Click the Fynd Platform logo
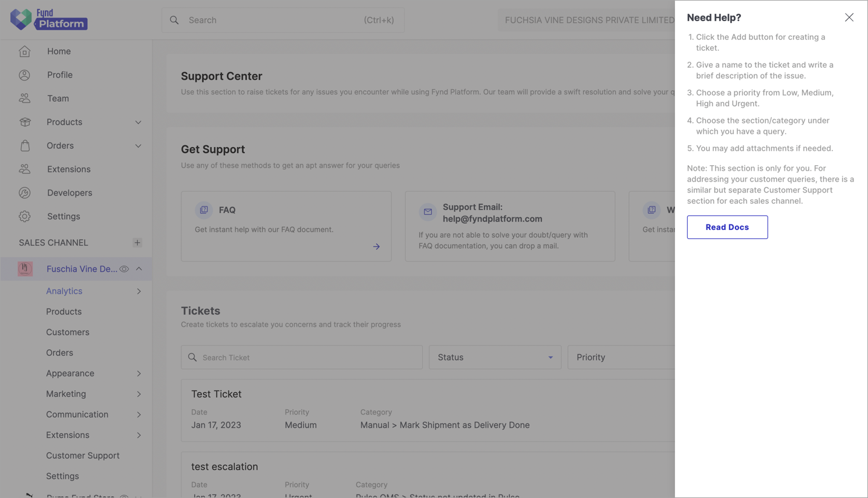Screen dimensions: 868x498 tap(49, 19)
